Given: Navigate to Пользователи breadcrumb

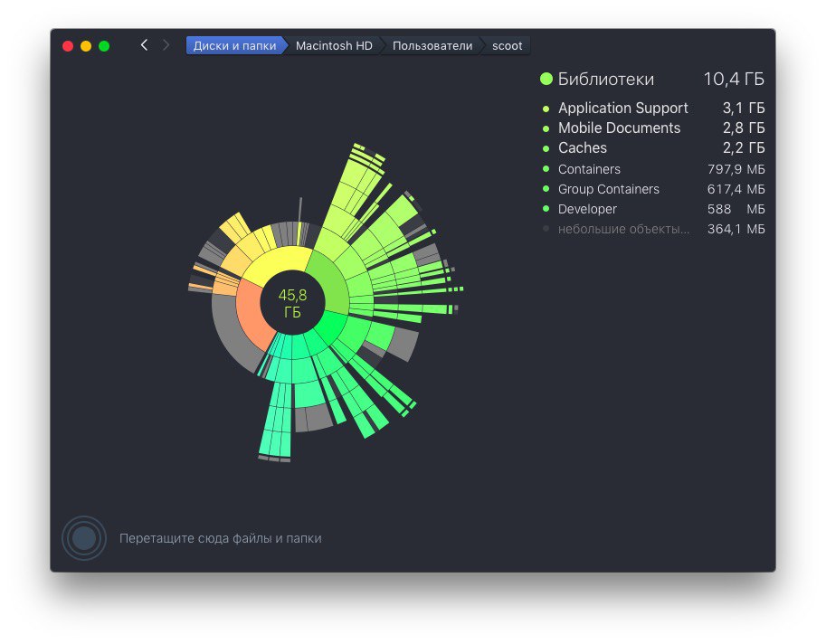Looking at the screenshot, I should tap(432, 46).
